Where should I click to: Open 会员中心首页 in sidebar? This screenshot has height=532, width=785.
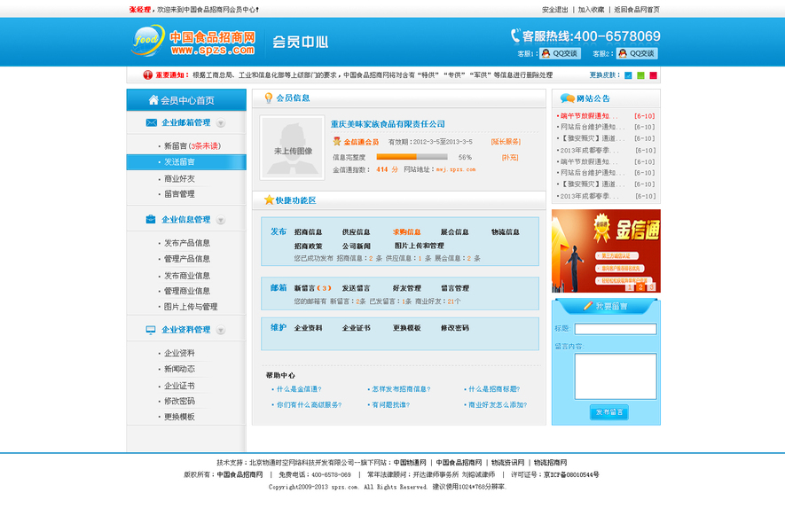pyautogui.click(x=186, y=100)
